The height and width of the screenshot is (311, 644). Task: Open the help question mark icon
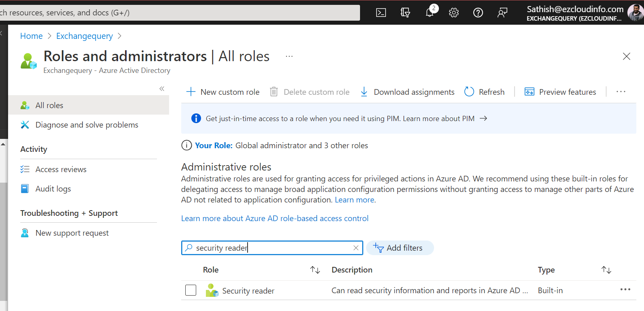(478, 13)
